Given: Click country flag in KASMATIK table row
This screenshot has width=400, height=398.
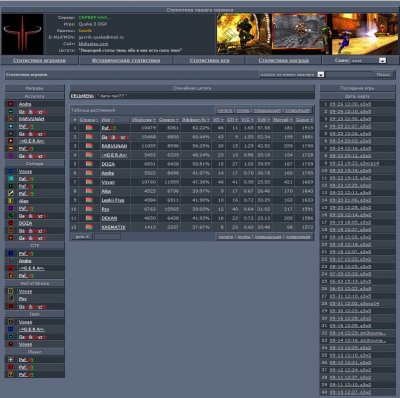Looking at the screenshot, I should [89, 227].
